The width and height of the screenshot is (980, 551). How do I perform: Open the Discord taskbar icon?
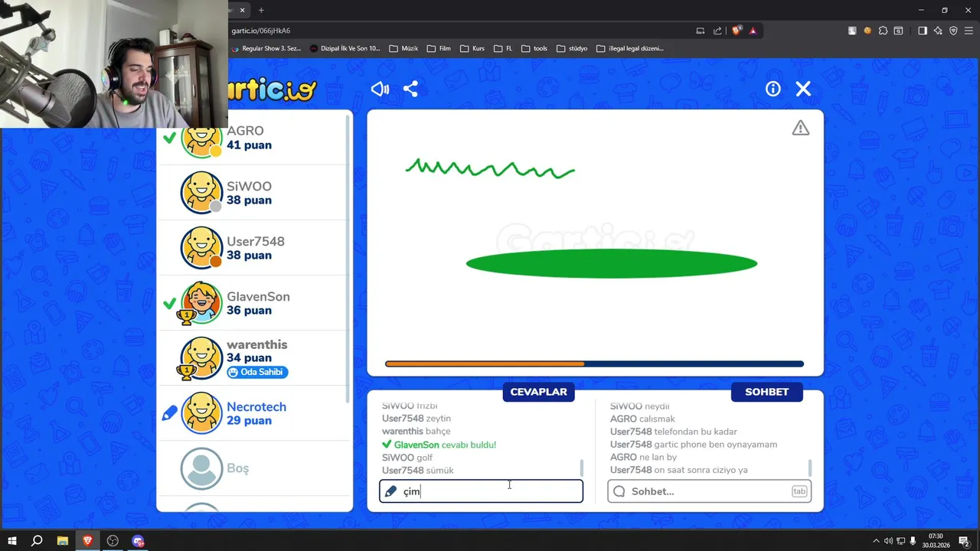click(138, 541)
